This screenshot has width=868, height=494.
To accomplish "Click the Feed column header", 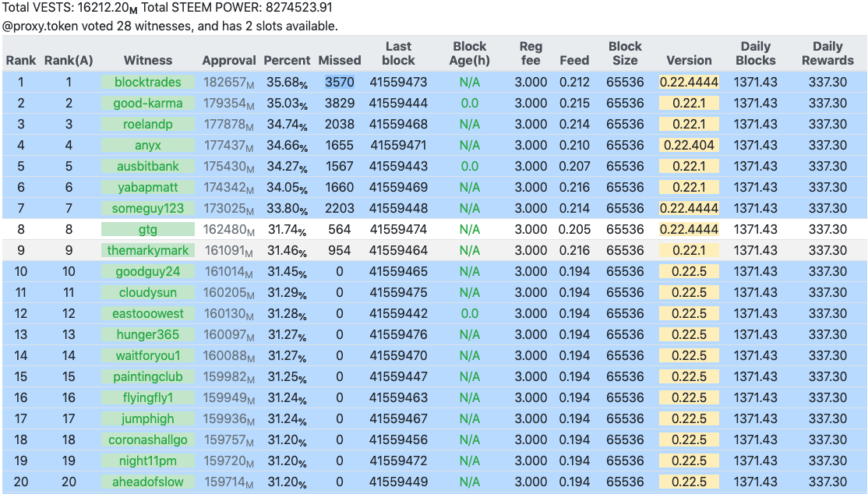I will (x=574, y=60).
